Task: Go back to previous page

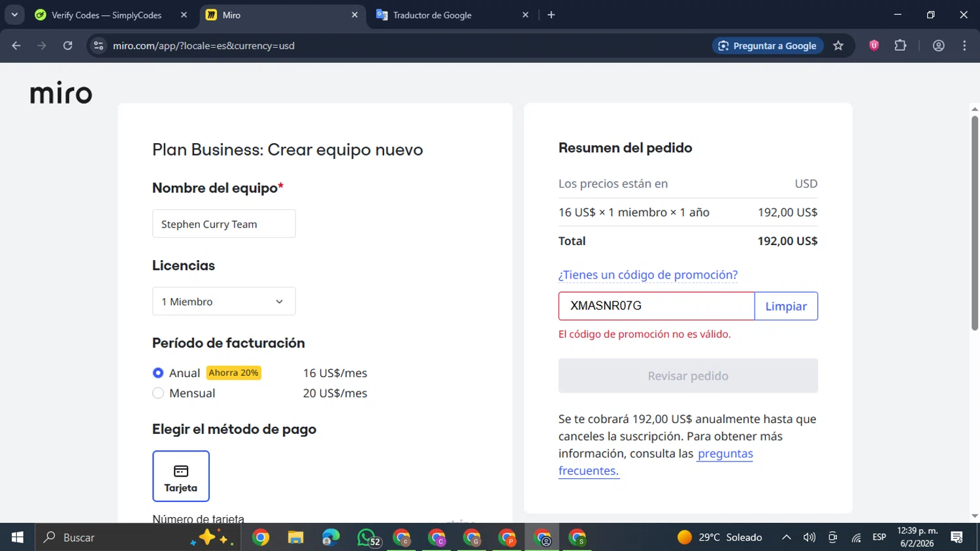Action: 16,46
